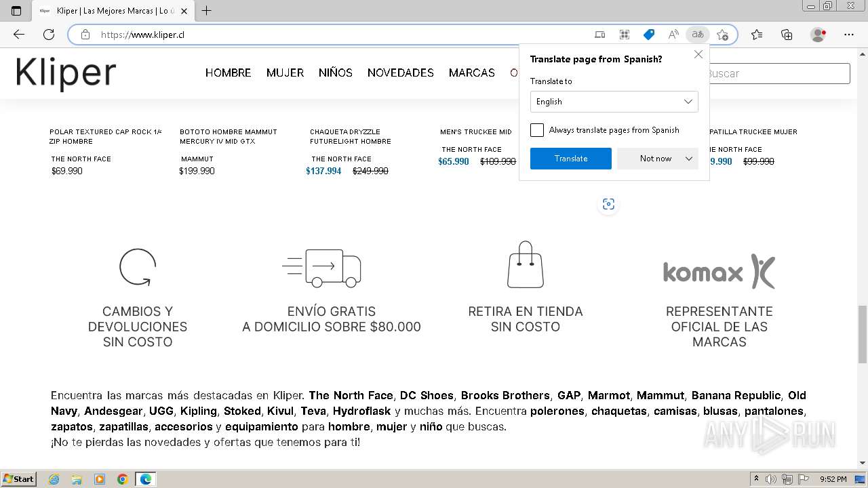Expand the Not now options arrow
This screenshot has height=488, width=868.
689,159
